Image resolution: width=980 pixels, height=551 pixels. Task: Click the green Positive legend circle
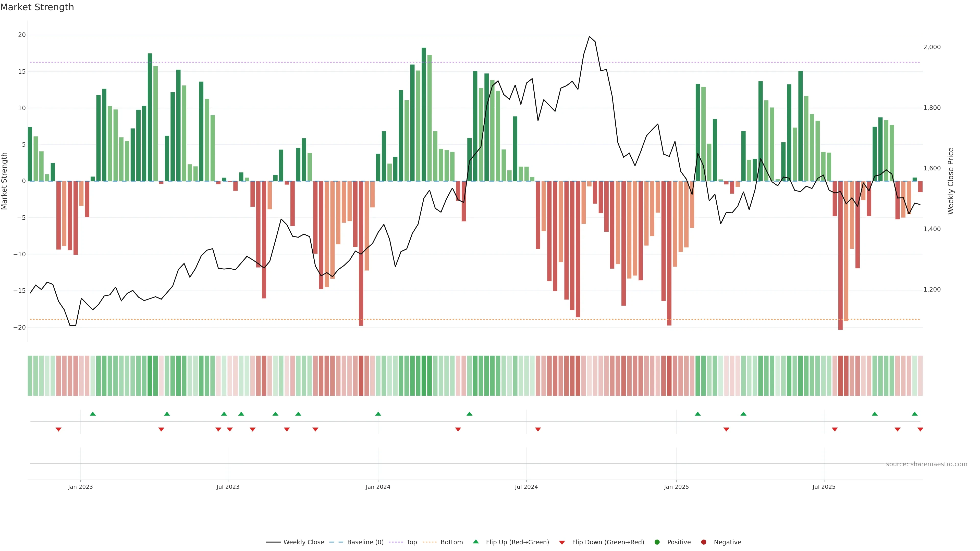[657, 542]
